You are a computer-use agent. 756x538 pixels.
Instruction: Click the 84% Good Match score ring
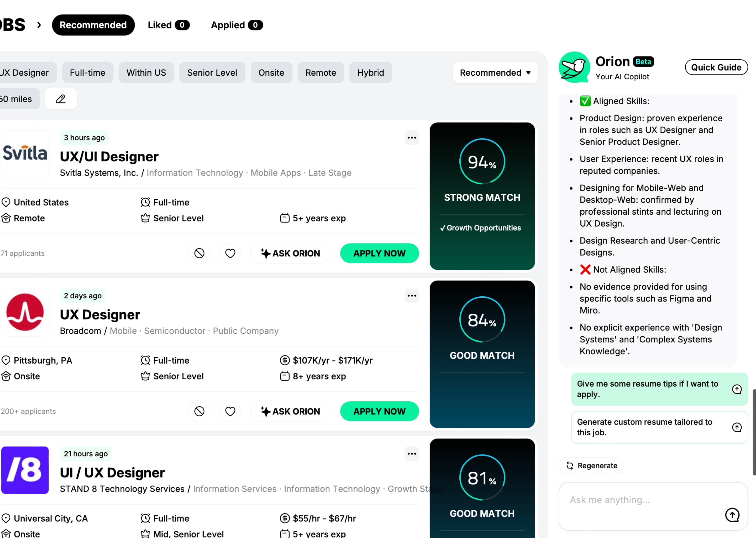coord(482,319)
